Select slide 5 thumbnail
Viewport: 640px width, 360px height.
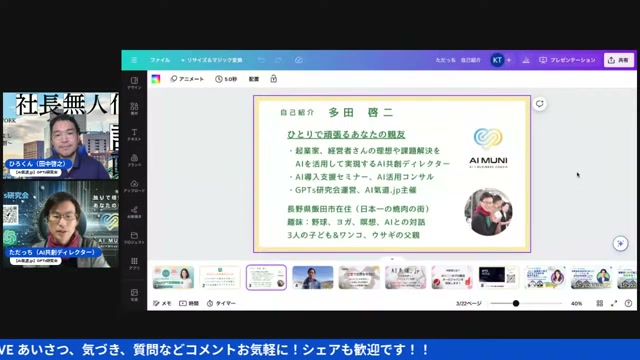pyautogui.click(x=359, y=277)
